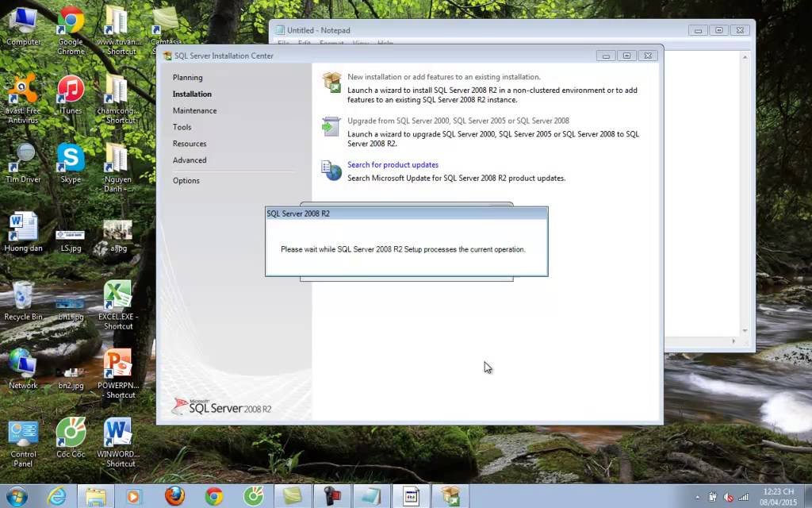The width and height of the screenshot is (812, 508).
Task: Select the POWERPNT shortcut on desktop
Action: click(x=118, y=375)
